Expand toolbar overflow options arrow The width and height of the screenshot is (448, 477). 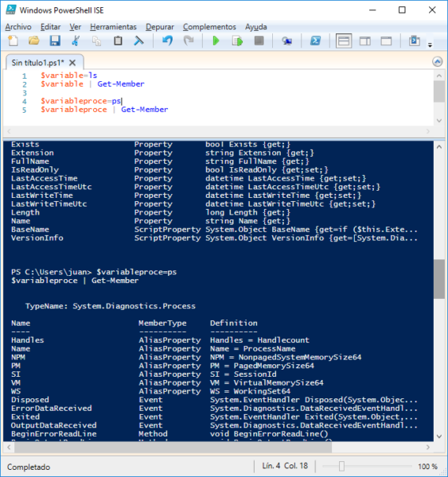[430, 45]
